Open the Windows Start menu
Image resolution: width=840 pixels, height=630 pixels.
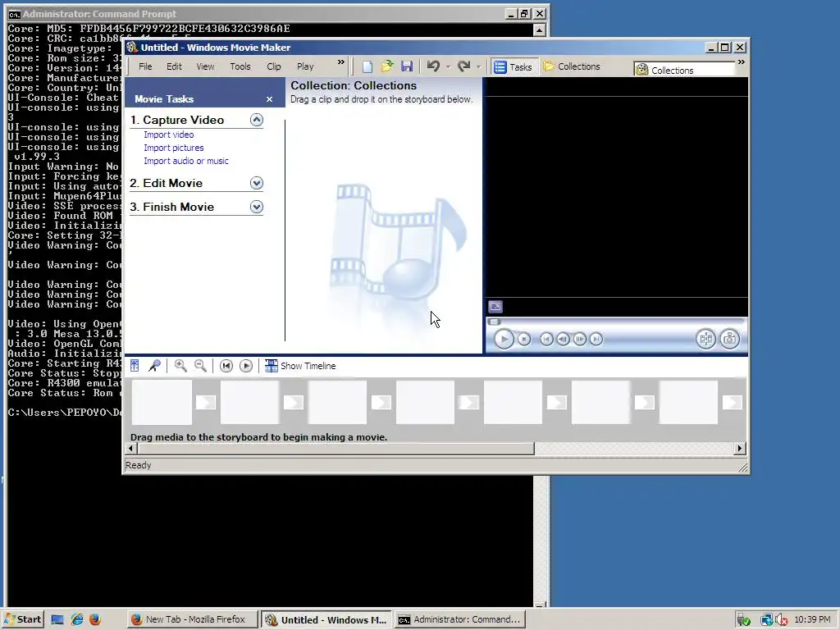click(x=22, y=620)
